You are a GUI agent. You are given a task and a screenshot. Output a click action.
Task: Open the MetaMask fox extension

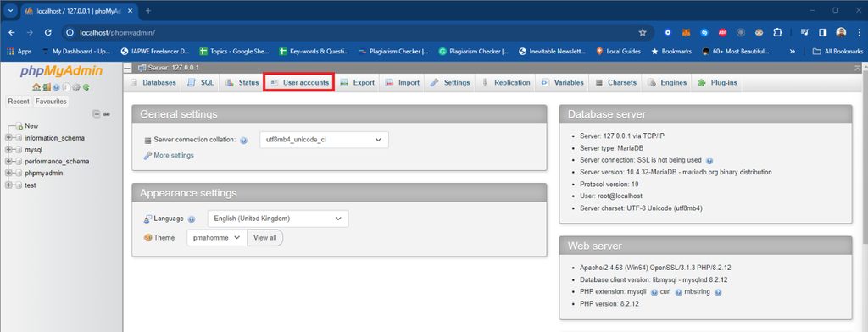[686, 33]
